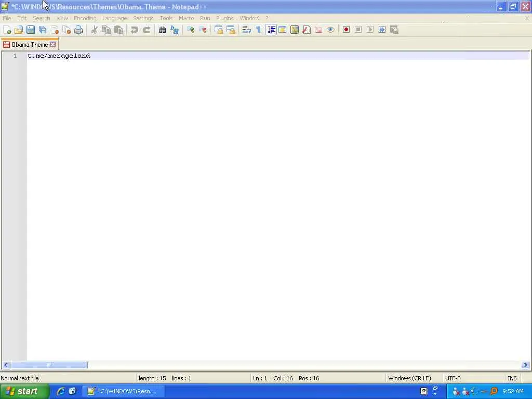The image size is (532, 399).
Task: Print the document using the printer icon
Action: coord(78,30)
